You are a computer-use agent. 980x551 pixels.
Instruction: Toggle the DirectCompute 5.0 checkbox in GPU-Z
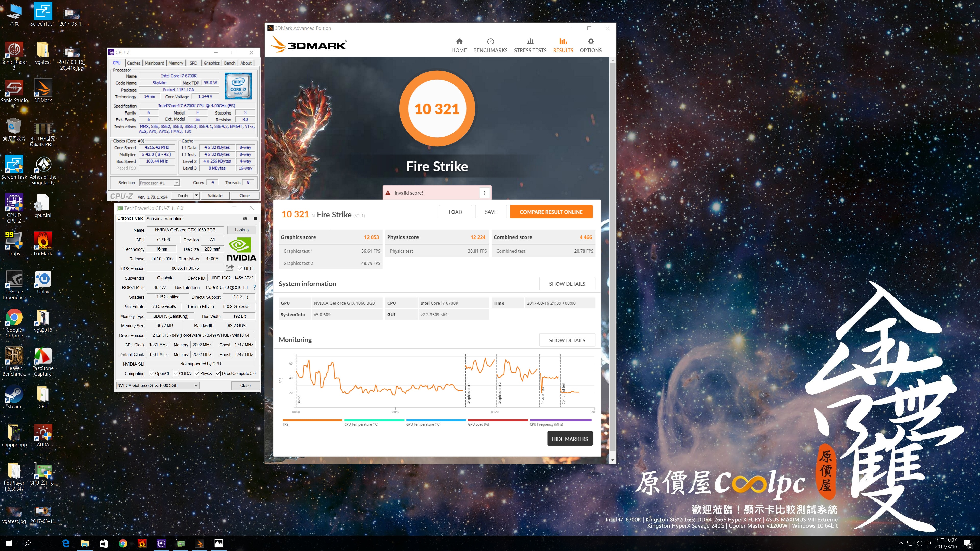coord(218,373)
